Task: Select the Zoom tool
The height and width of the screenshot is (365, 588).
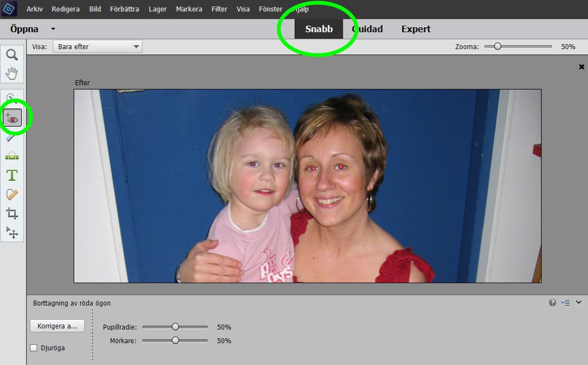Action: point(11,54)
